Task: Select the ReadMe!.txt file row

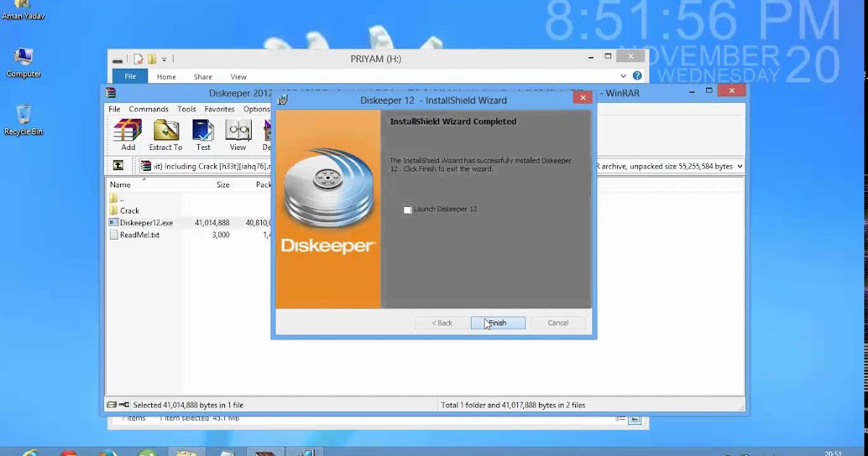Action: click(x=190, y=235)
